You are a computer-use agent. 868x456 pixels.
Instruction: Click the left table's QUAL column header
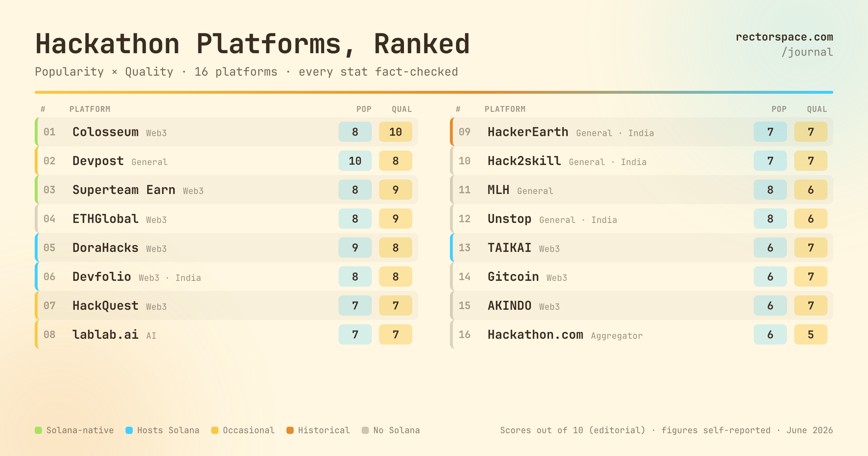pos(402,109)
